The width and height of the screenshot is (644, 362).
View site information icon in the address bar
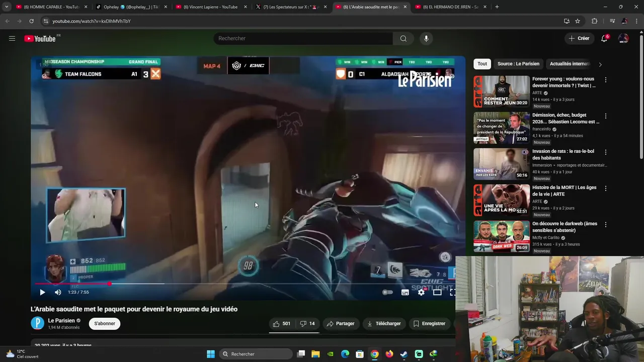click(x=45, y=21)
